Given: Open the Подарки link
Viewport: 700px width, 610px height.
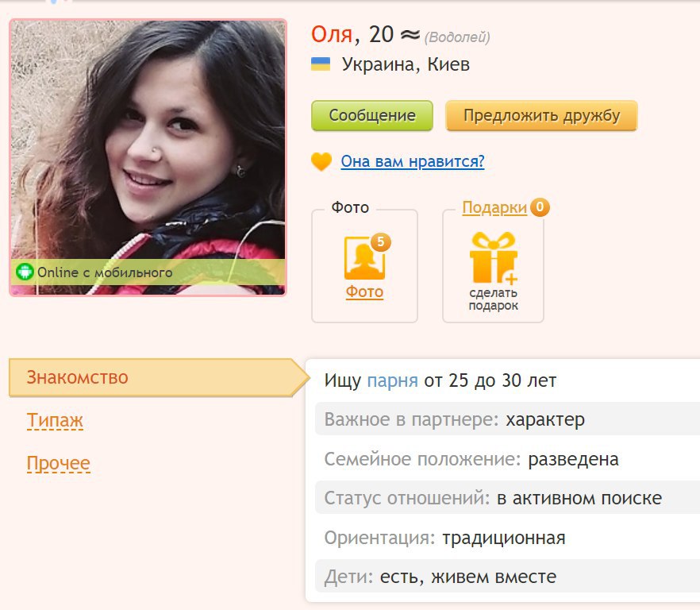Looking at the screenshot, I should click(494, 208).
